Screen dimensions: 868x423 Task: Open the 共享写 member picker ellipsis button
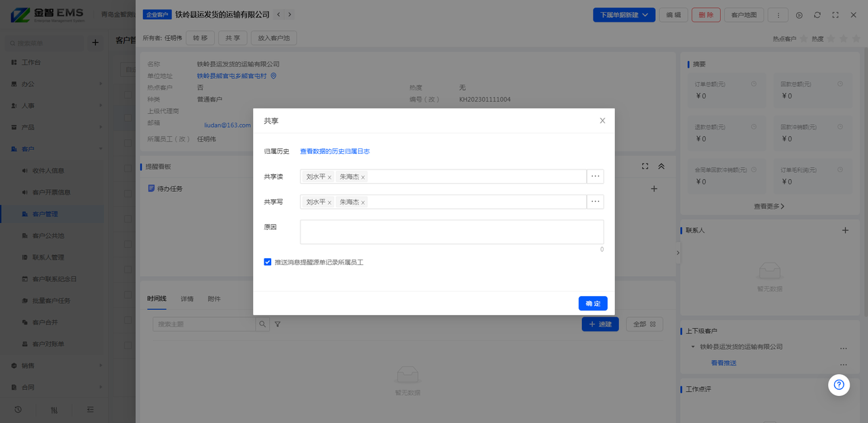pyautogui.click(x=595, y=201)
